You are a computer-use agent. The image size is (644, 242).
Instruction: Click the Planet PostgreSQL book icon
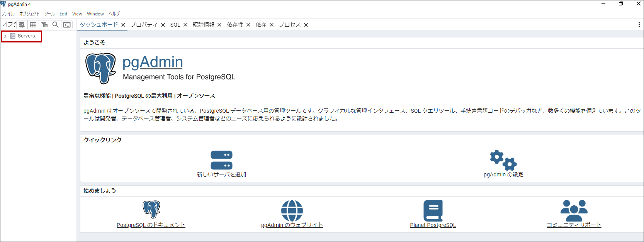point(433,210)
